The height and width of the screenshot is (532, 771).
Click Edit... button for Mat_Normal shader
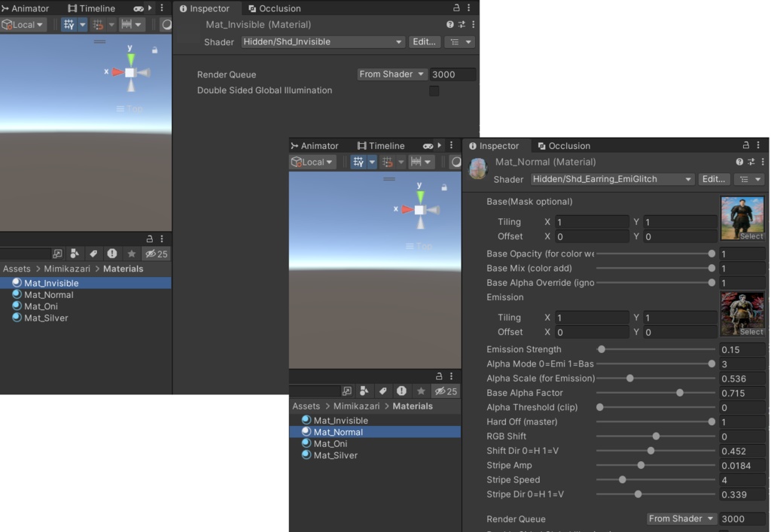714,179
